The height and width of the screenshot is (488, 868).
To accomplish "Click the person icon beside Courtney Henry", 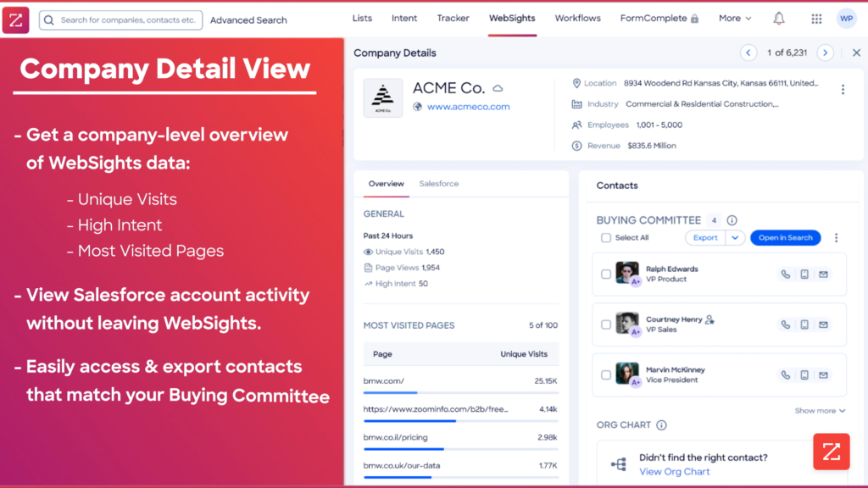I will pyautogui.click(x=709, y=319).
